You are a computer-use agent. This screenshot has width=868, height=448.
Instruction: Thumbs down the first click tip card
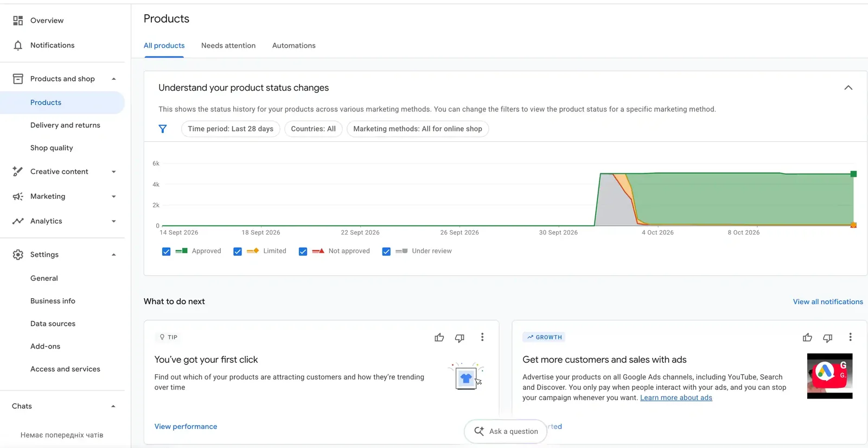(x=459, y=338)
